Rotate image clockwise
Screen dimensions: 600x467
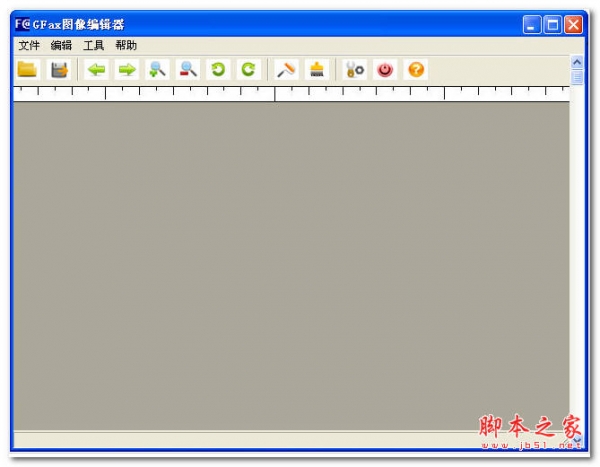(x=248, y=70)
